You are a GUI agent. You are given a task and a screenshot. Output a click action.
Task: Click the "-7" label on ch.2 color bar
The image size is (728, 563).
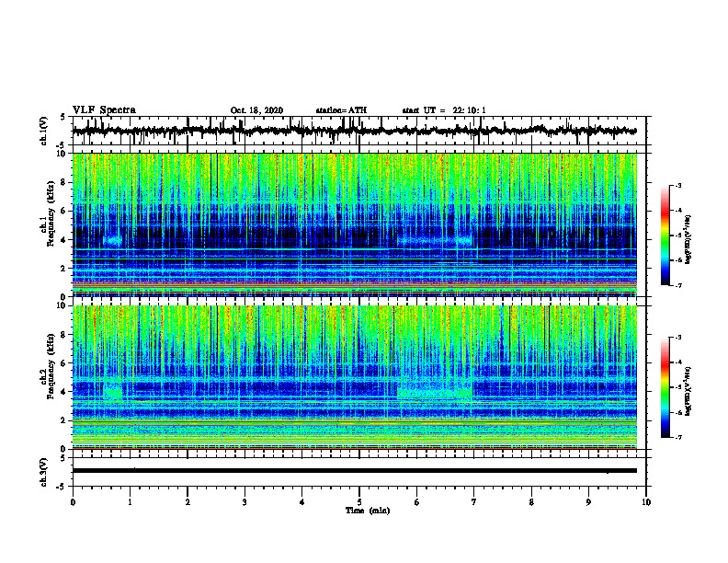[678, 437]
